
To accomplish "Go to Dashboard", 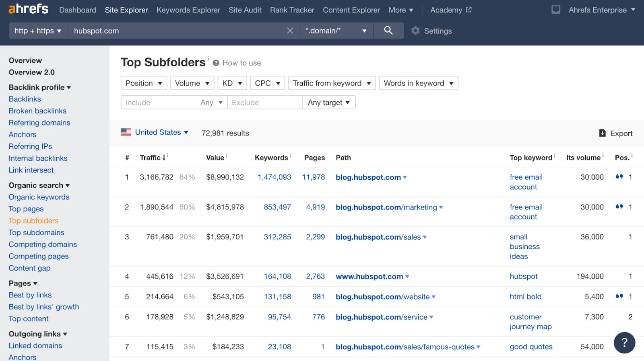I will 78,10.
